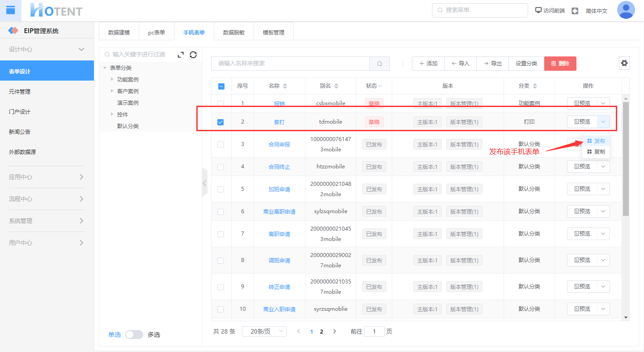
Task: Switch the 单选/多选 toggle
Action: 134,335
